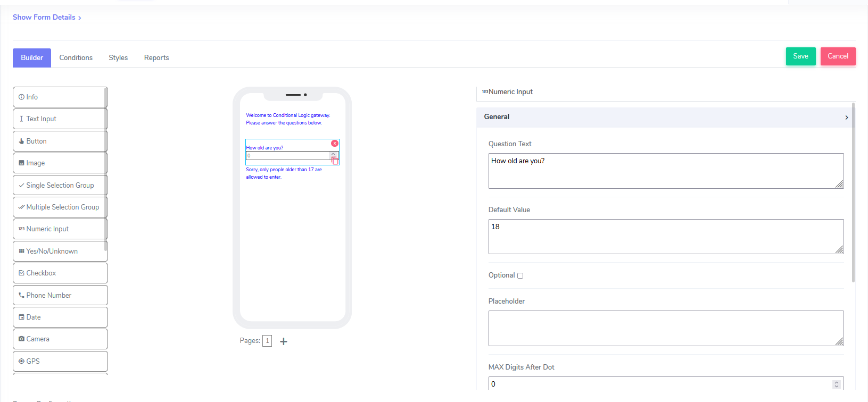Add a Yes/No/Unknown element
Viewport: 868px width, 402px height.
coord(60,251)
